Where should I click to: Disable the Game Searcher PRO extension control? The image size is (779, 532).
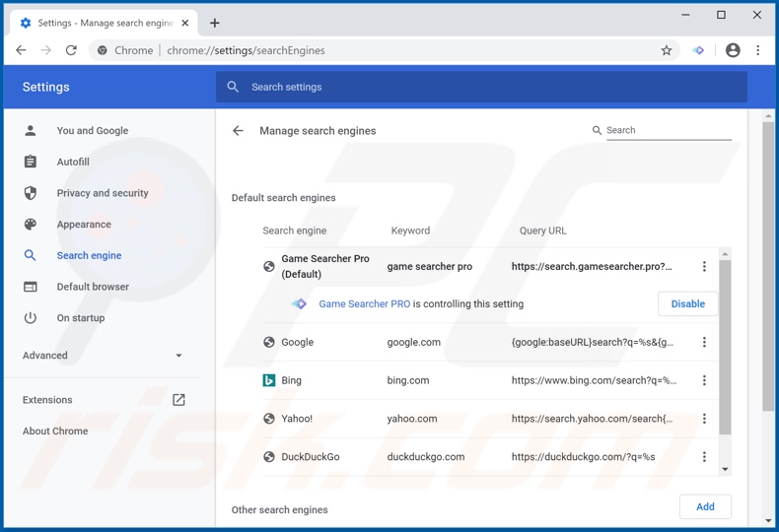(687, 304)
